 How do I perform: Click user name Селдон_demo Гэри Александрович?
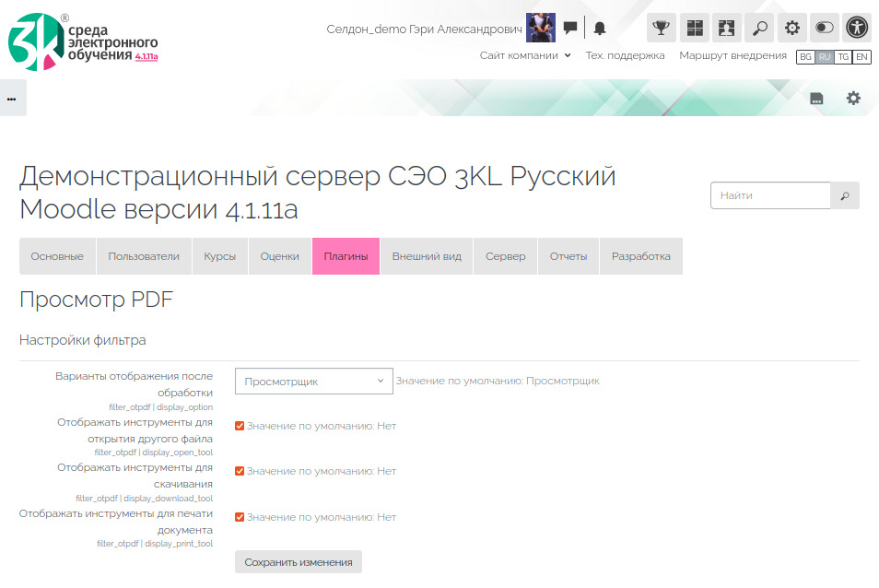point(425,29)
